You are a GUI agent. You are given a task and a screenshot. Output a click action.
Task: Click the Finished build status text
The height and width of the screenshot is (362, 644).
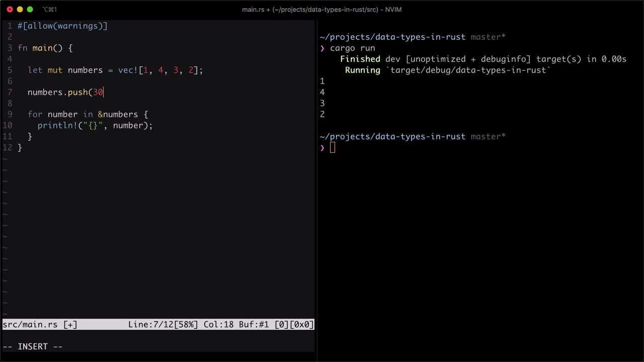[360, 59]
